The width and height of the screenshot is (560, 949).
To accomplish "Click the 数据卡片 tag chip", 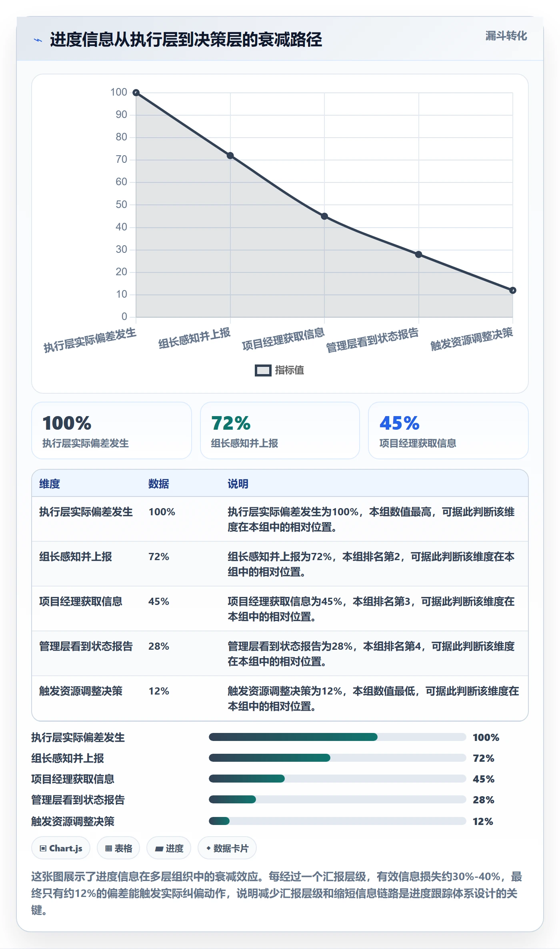I will tap(227, 848).
